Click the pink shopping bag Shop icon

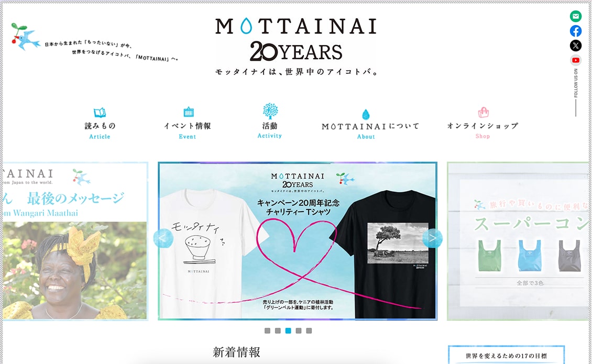pos(483,112)
